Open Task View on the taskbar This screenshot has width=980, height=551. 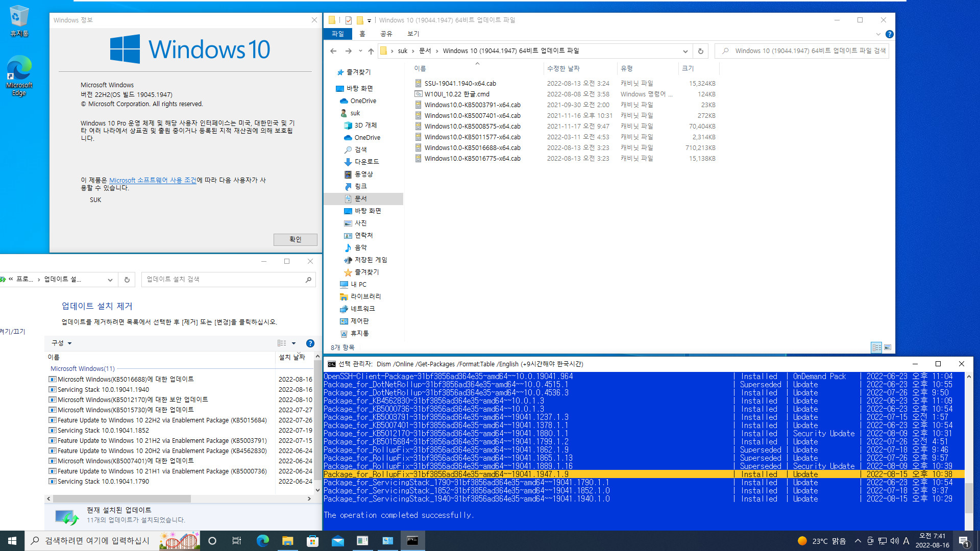(237, 541)
